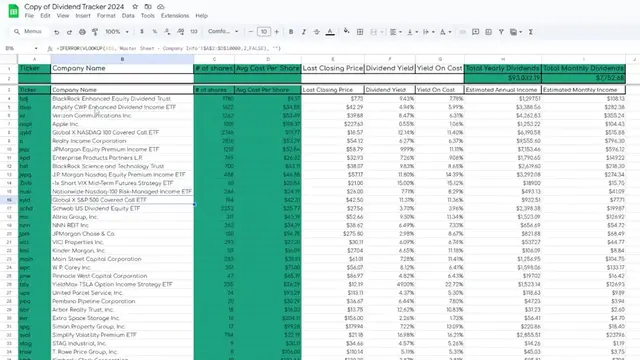Select 'Total Yearly Dividends' header cell
The width and height of the screenshot is (640, 360).
[x=503, y=68]
